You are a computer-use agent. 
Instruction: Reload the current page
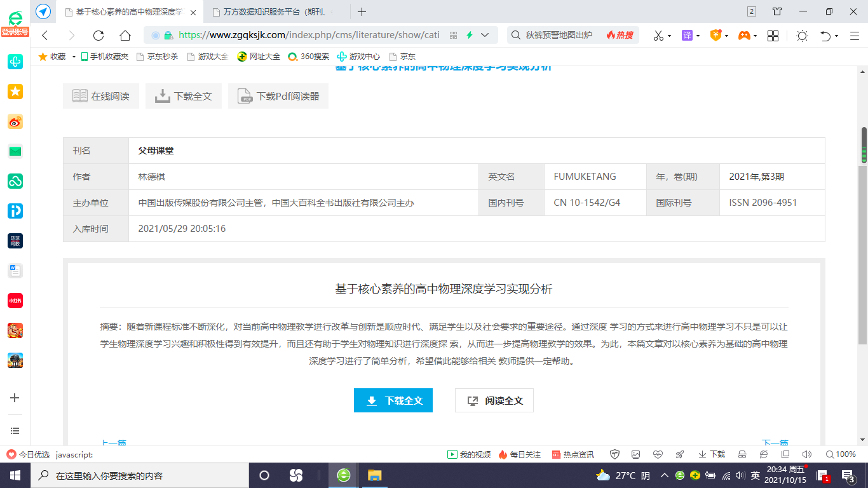click(x=98, y=36)
